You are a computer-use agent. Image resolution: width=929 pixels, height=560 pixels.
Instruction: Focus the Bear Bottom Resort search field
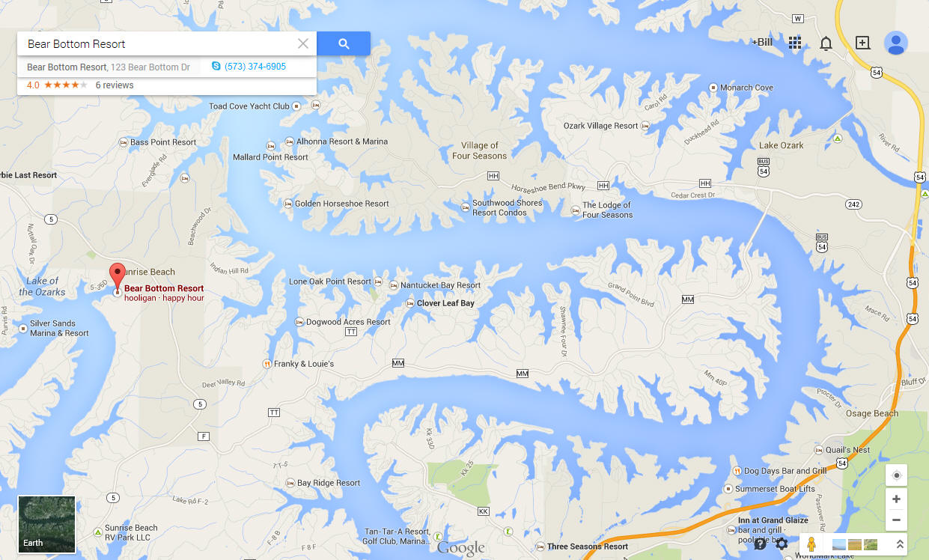click(x=157, y=43)
